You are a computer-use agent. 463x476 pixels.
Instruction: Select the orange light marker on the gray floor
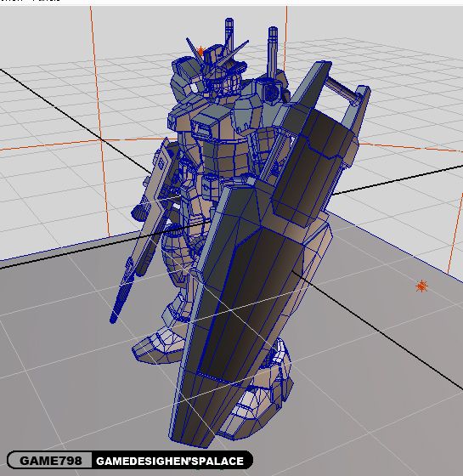(421, 286)
